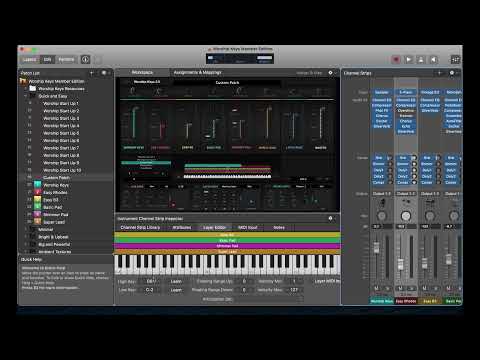The image size is (480, 360).
Task: Open the Patch List action gear menu
Action: click(x=104, y=73)
